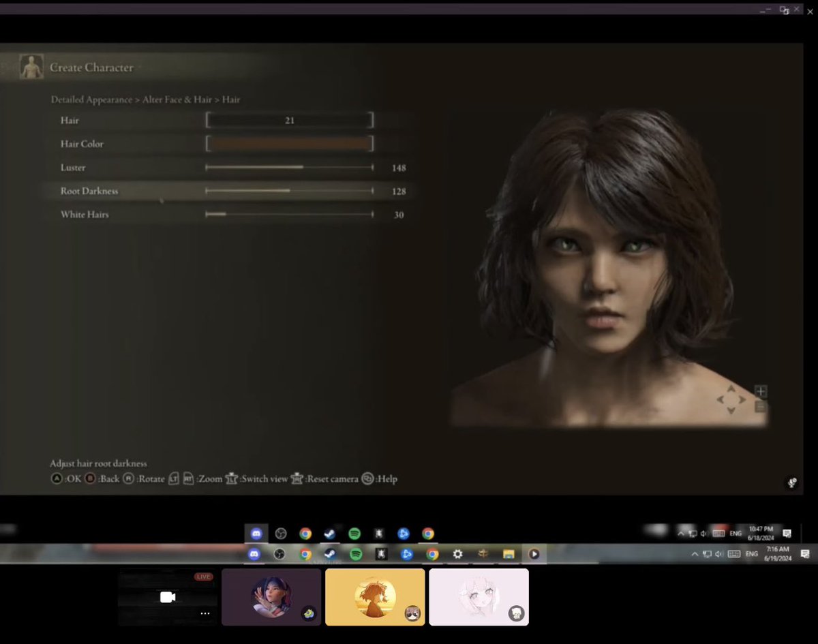Adjust the Root Darkness slider

pos(290,191)
